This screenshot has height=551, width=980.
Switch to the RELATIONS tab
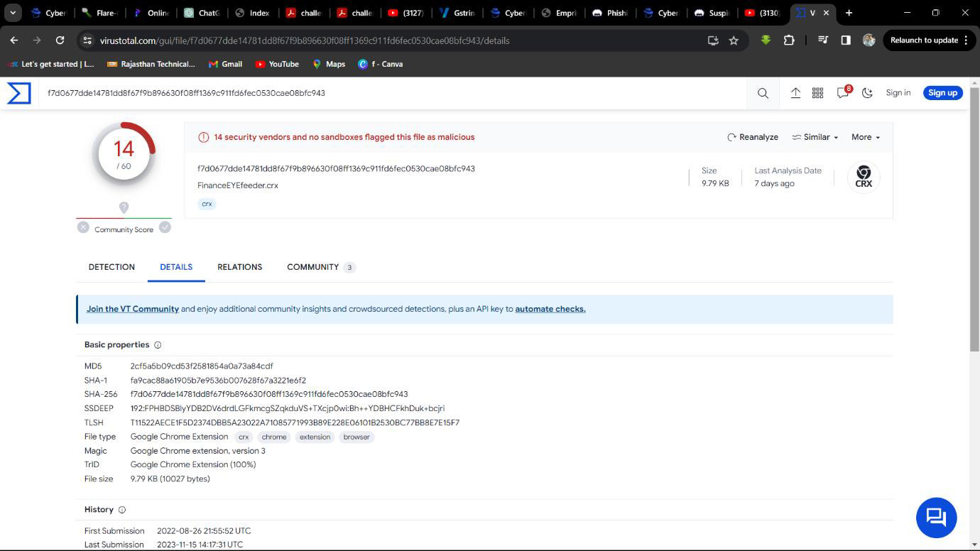pyautogui.click(x=239, y=267)
